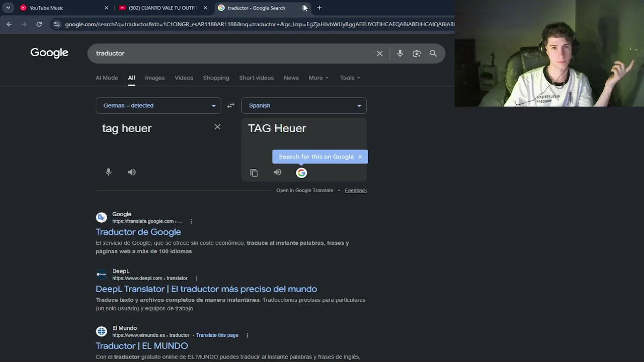Focus the browser address bar
This screenshot has width=644, height=362.
click(x=259, y=24)
